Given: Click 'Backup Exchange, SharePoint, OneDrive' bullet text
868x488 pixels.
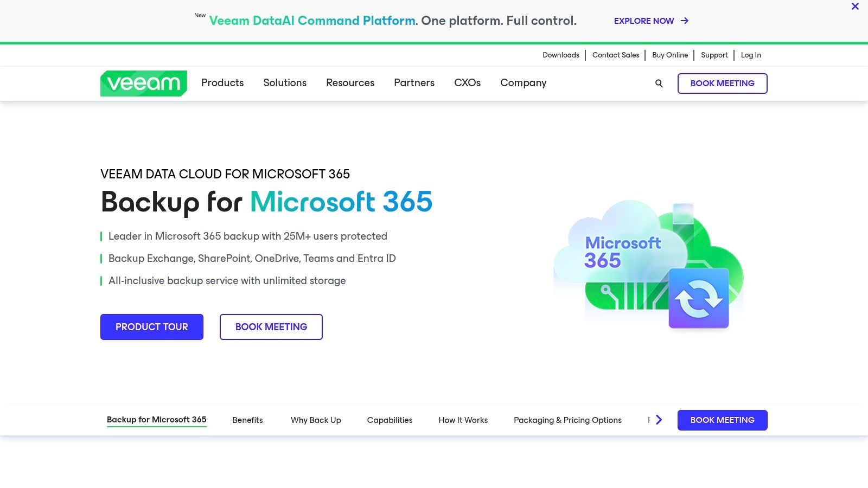Looking at the screenshot, I should 252,259.
